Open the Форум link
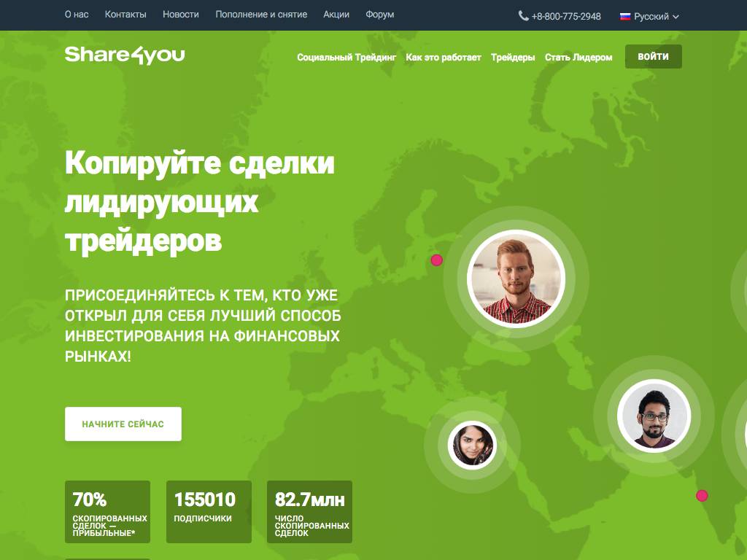This screenshot has height=560, width=747. [380, 15]
